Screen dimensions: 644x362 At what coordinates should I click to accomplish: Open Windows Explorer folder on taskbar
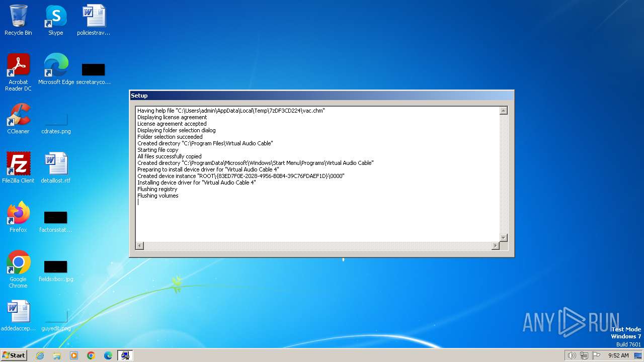(57, 355)
